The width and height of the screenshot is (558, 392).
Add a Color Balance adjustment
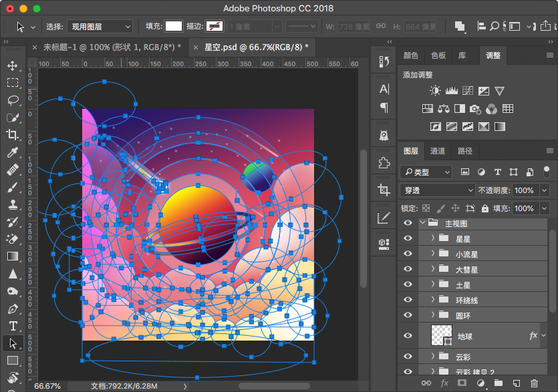pos(444,108)
